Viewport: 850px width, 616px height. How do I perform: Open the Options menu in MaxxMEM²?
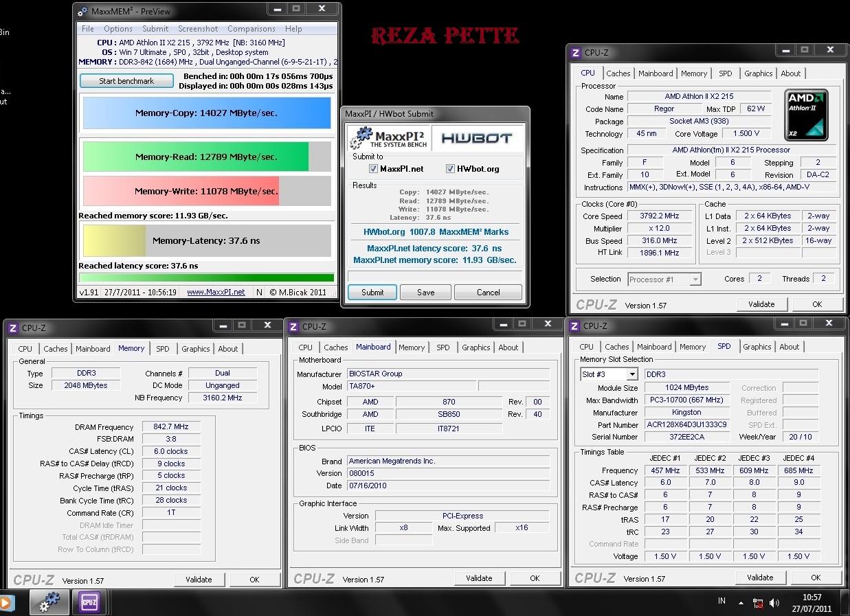coord(118,29)
